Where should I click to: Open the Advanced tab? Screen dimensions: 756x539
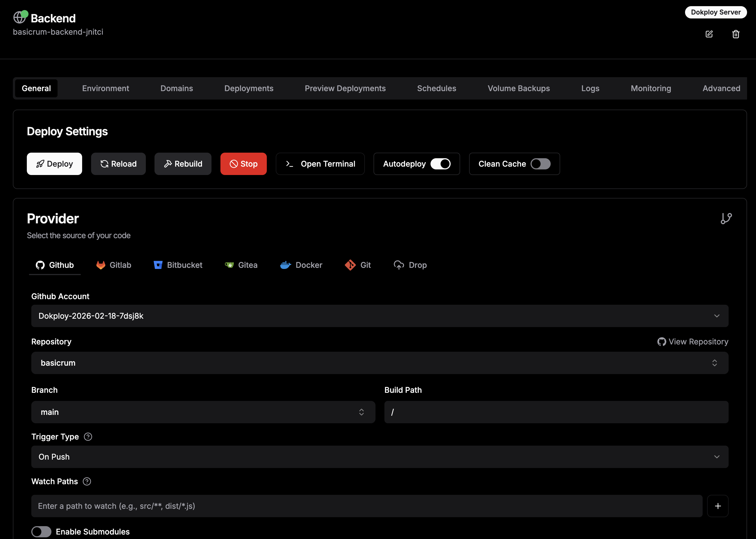coord(721,88)
